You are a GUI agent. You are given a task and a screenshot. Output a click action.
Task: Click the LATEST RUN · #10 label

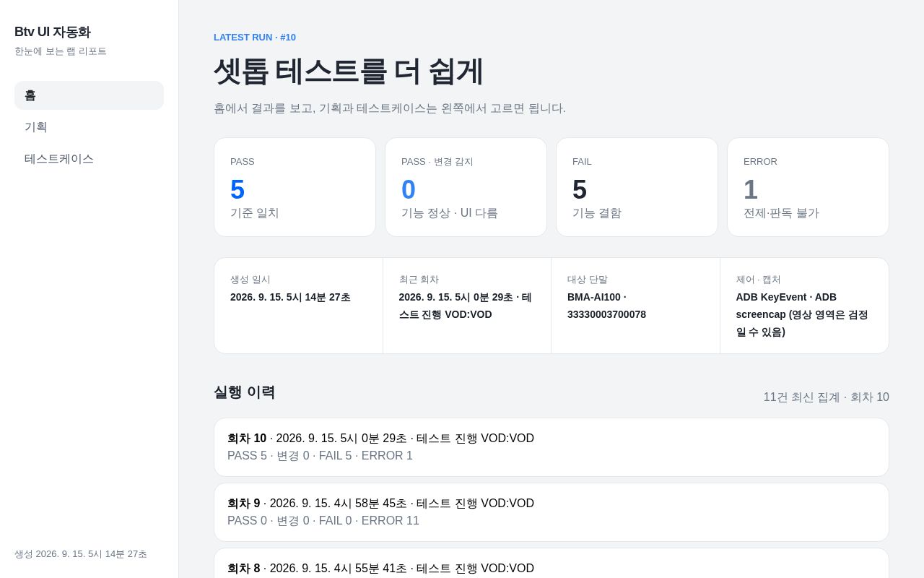click(x=255, y=38)
